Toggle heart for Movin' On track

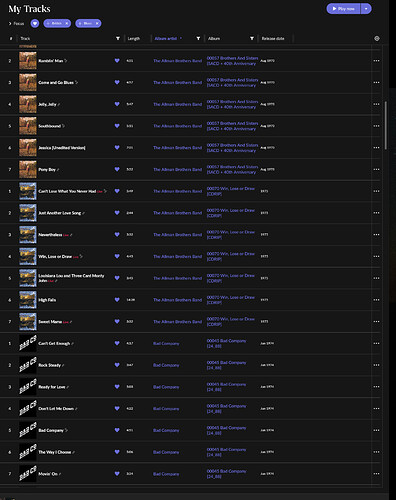(x=117, y=474)
